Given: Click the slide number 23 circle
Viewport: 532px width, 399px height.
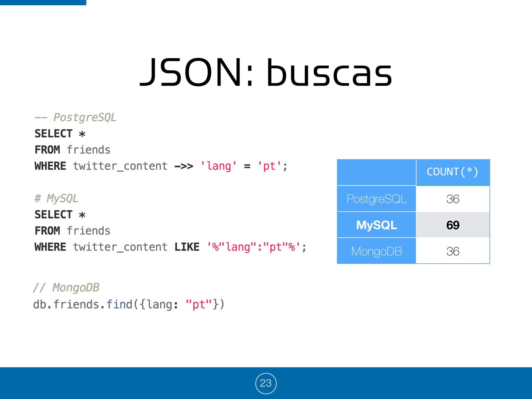Looking at the screenshot, I should click(x=266, y=383).
